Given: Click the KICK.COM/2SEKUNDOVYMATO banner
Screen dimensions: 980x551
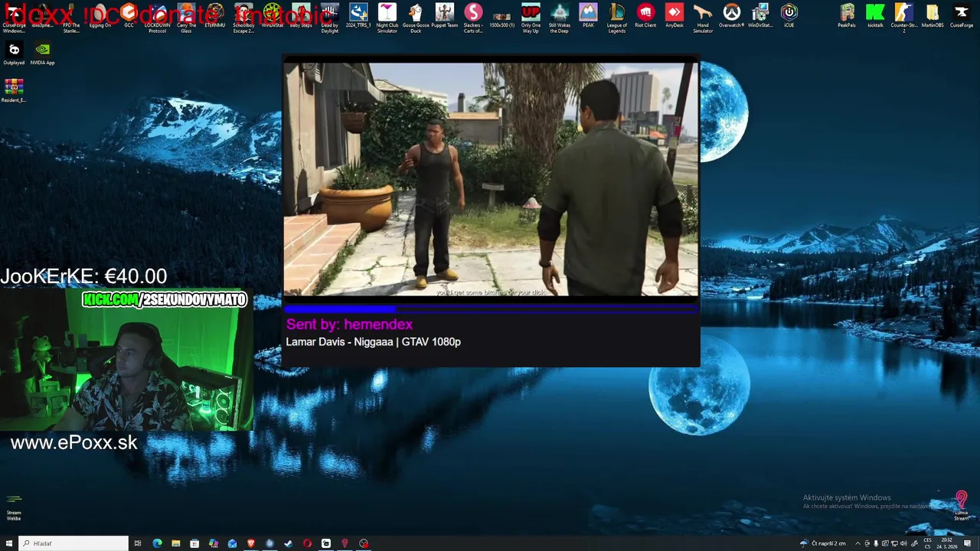Looking at the screenshot, I should [x=165, y=299].
